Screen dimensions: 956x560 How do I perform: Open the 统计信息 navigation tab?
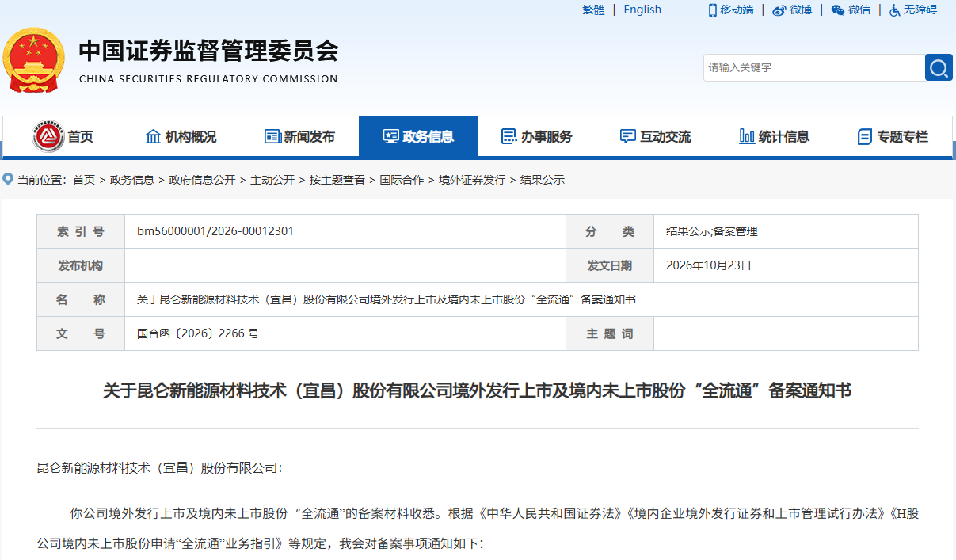tap(775, 136)
